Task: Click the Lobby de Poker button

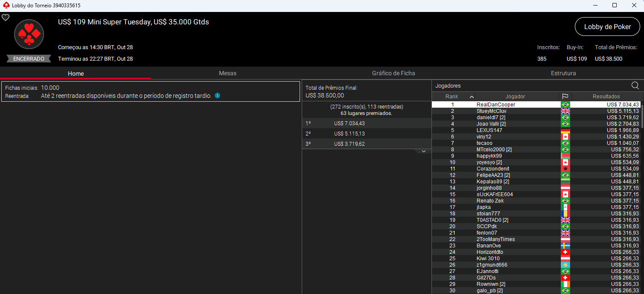Action: [607, 26]
